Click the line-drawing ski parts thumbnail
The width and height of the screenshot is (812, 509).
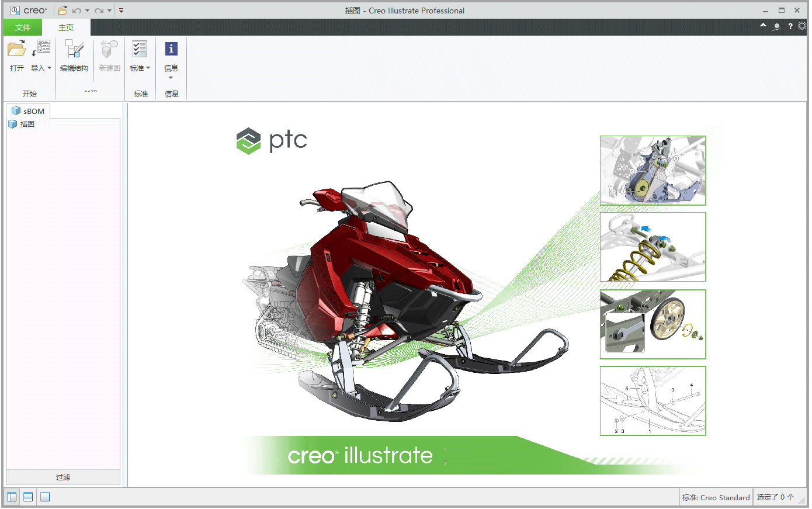(653, 401)
